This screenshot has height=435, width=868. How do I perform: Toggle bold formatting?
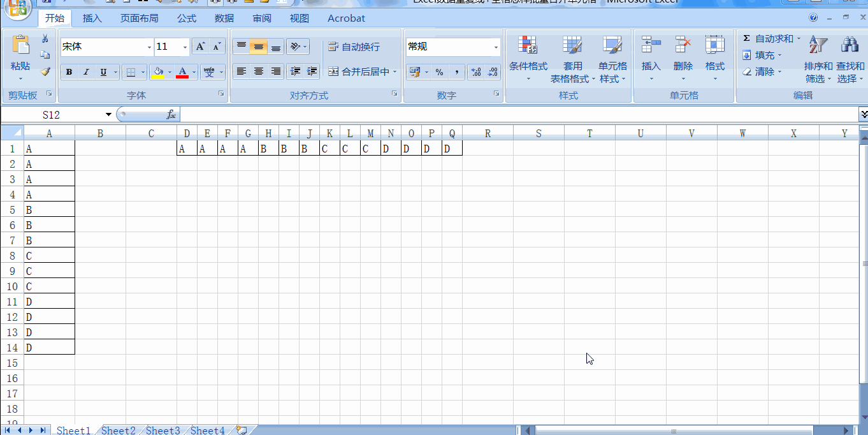(68, 71)
